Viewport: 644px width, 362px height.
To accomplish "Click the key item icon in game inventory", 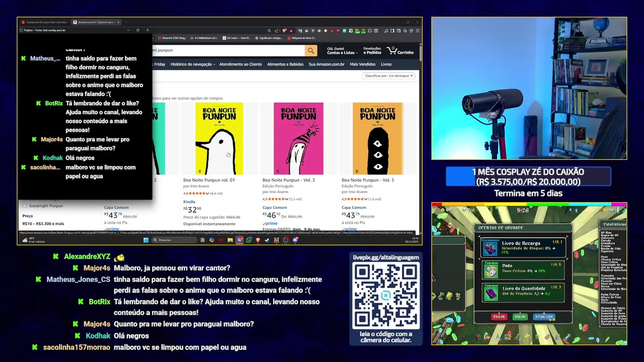I will click(441, 295).
